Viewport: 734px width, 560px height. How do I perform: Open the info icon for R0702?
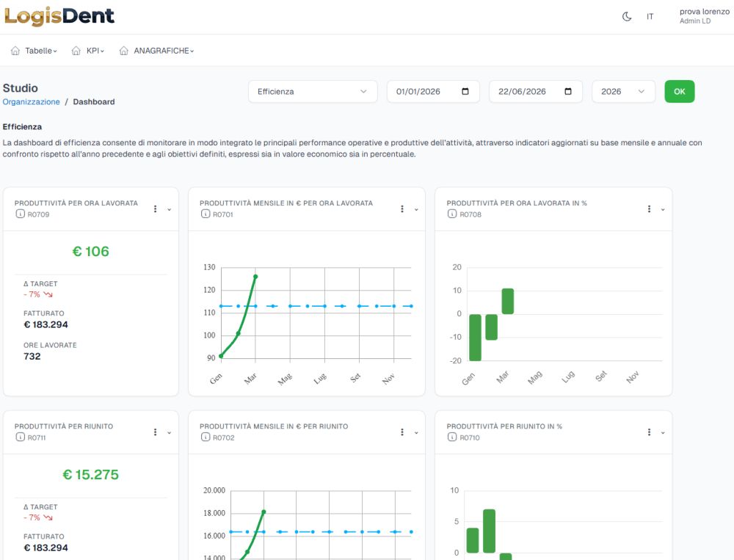click(206, 437)
